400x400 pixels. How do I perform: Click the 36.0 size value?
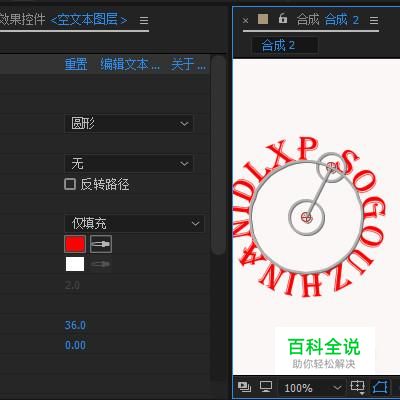[x=75, y=325]
